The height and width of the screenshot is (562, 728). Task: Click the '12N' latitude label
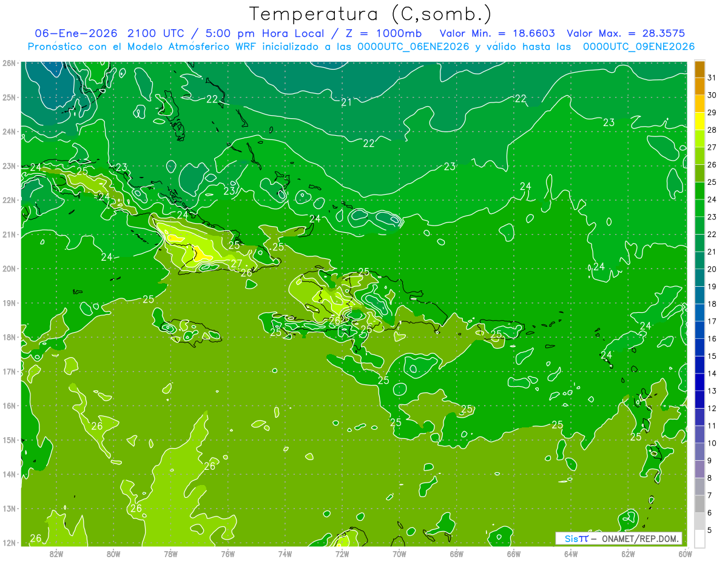[9, 543]
